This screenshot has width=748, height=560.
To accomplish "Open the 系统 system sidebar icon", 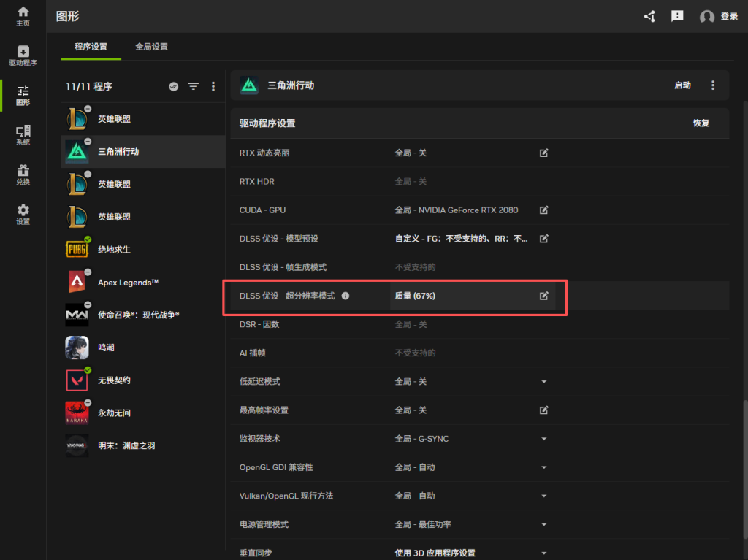I will [x=23, y=135].
